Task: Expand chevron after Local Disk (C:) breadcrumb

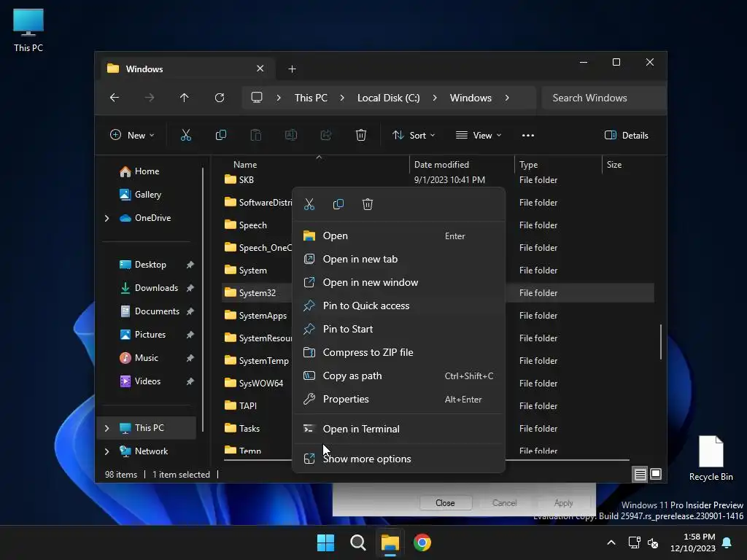Action: [435, 98]
